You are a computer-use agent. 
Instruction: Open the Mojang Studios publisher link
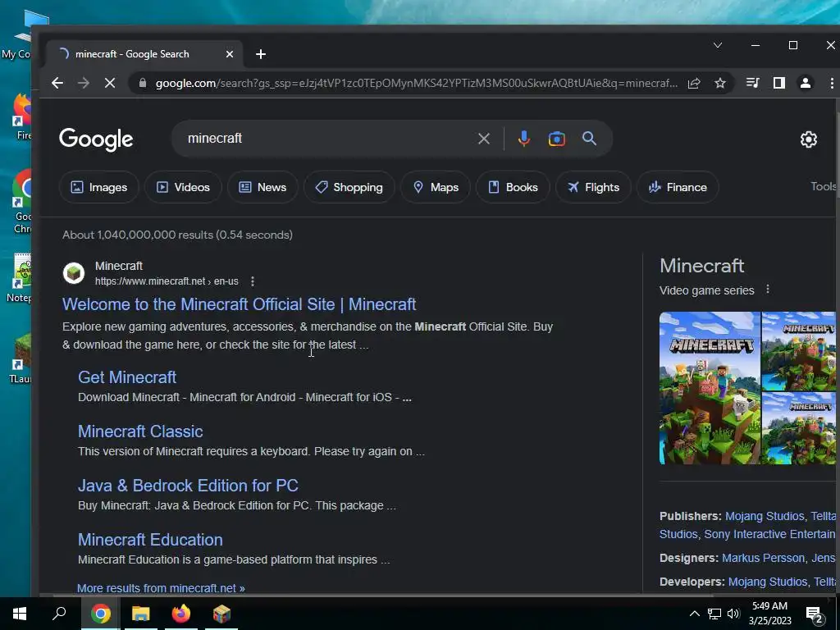765,516
